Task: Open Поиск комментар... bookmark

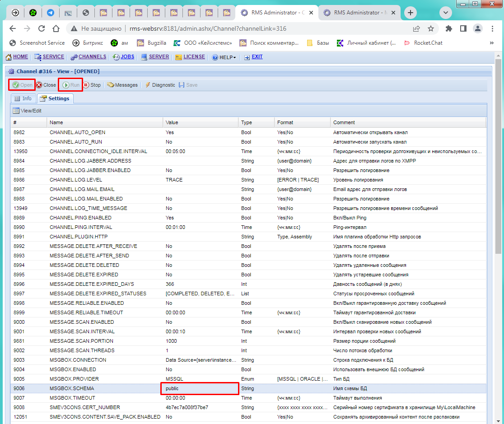Action: [x=269, y=43]
